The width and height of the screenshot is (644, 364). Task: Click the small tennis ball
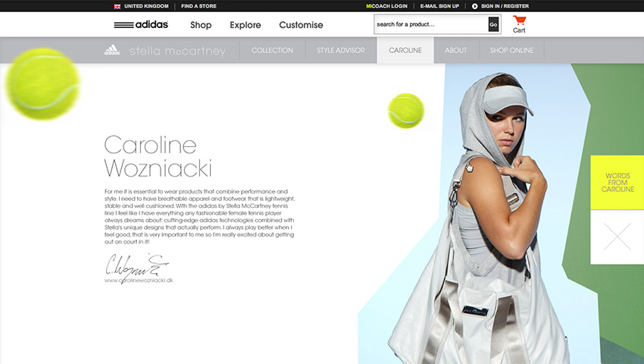(x=406, y=111)
